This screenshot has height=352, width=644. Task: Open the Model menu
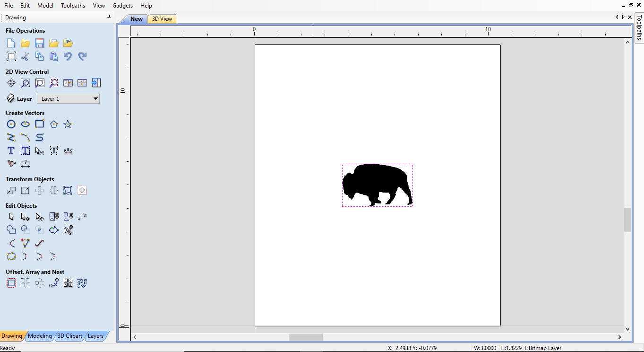(45, 6)
